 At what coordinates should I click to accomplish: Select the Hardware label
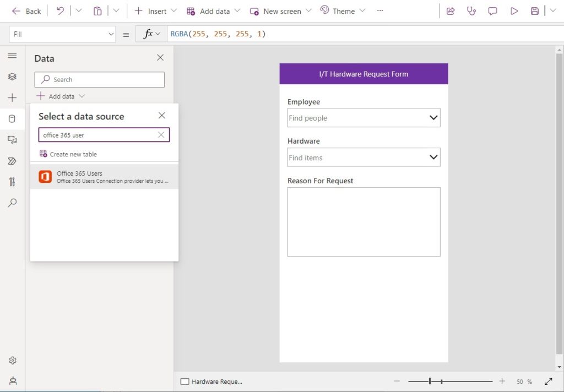[x=303, y=141]
